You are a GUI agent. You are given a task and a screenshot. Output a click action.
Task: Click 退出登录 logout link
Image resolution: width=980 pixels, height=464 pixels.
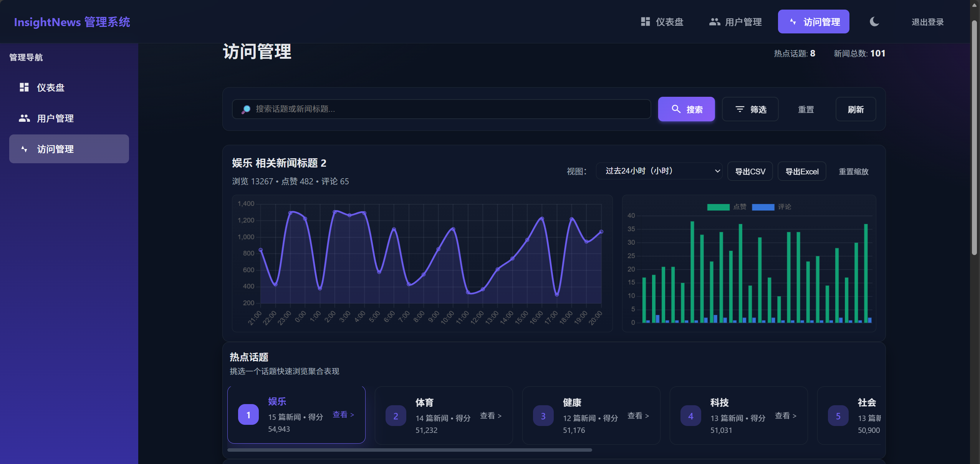[x=927, y=22]
